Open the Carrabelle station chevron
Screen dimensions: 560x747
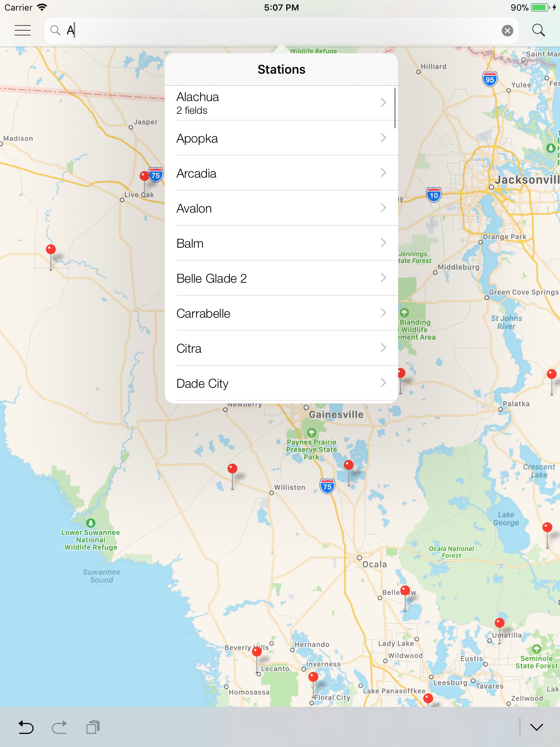point(383,313)
